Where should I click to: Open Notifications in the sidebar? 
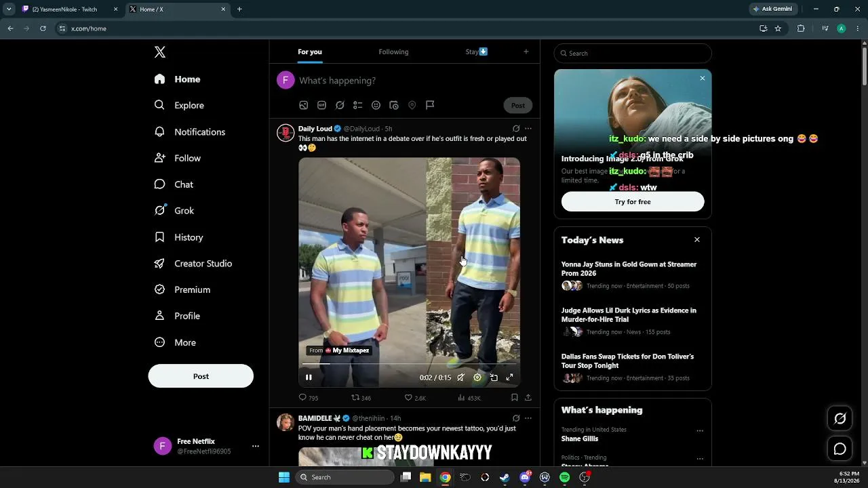click(x=189, y=131)
